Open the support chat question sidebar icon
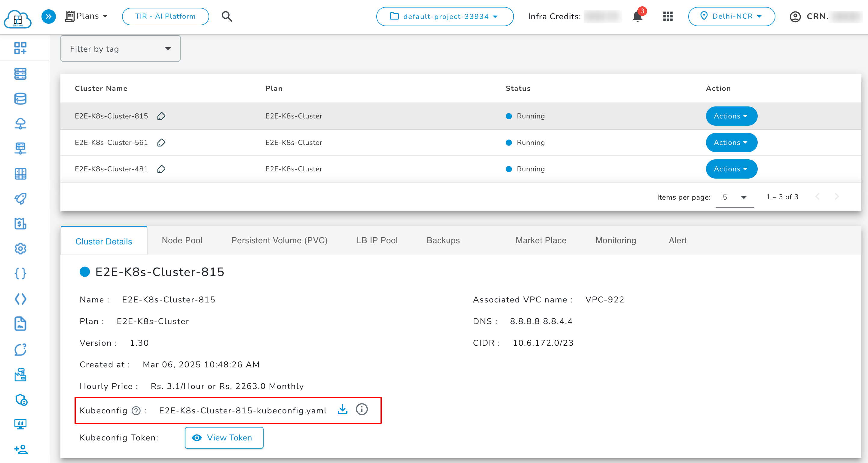The height and width of the screenshot is (463, 868). pos(20,349)
